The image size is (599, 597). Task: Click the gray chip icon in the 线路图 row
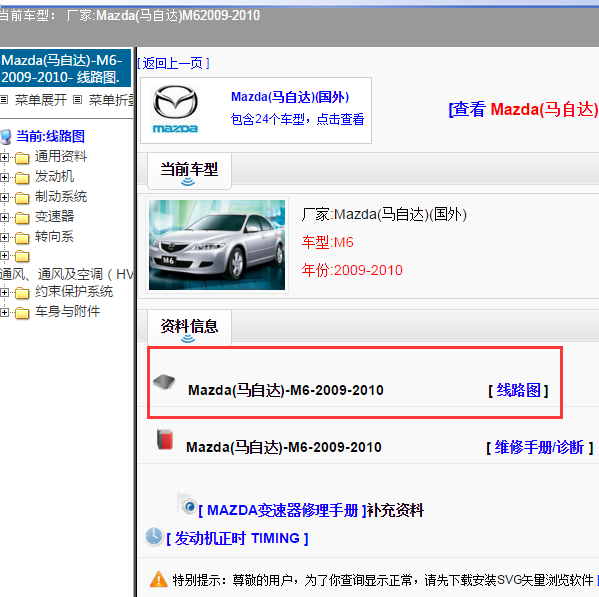[164, 382]
